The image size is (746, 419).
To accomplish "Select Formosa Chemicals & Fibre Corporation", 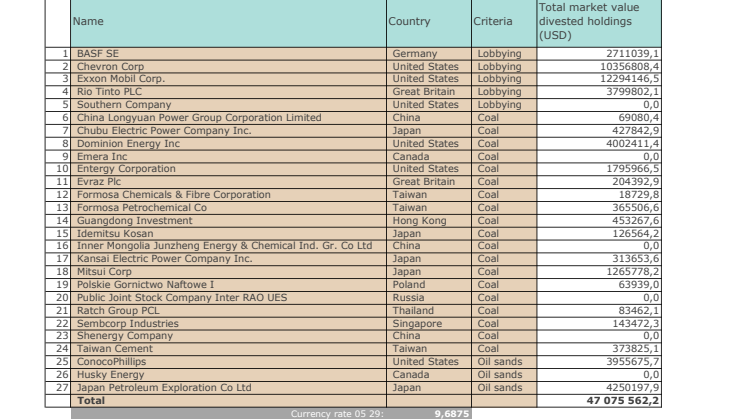I will pyautogui.click(x=228, y=195).
